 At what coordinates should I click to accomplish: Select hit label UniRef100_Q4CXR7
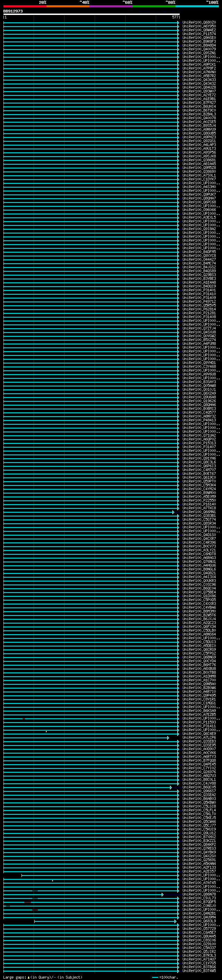click(x=199, y=539)
